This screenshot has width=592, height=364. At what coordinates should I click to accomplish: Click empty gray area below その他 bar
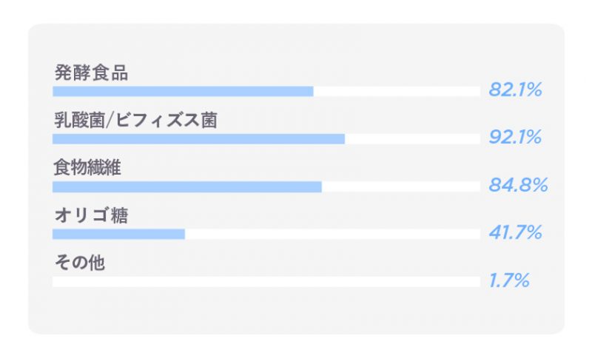click(297, 310)
